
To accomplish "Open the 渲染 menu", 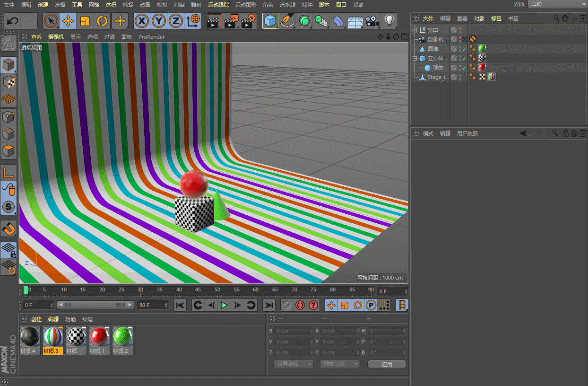I will (179, 5).
